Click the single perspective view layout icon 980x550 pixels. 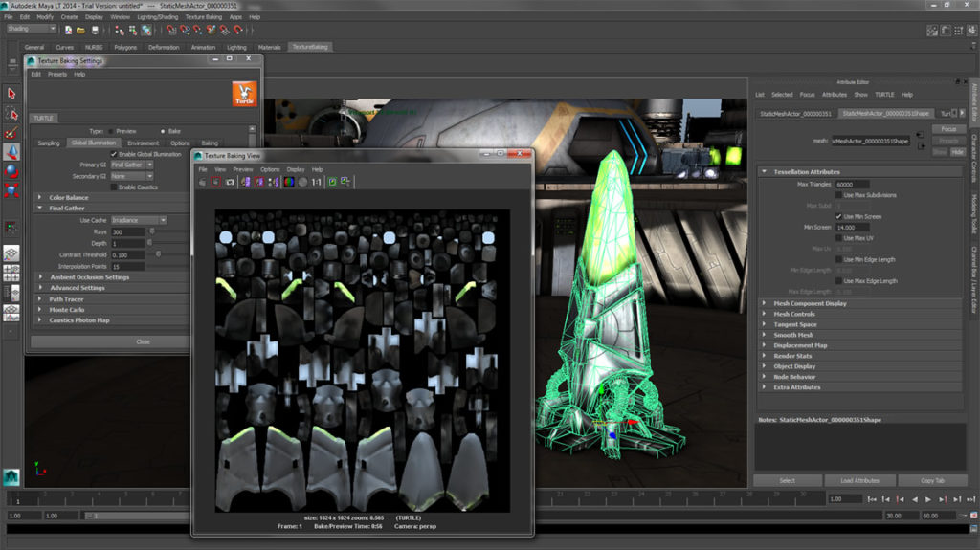(11, 253)
